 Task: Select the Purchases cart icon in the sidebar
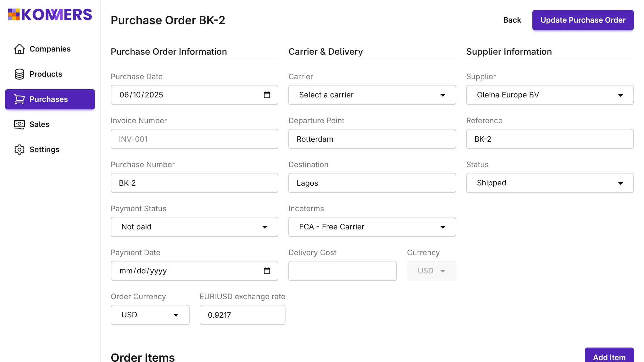pyautogui.click(x=19, y=99)
